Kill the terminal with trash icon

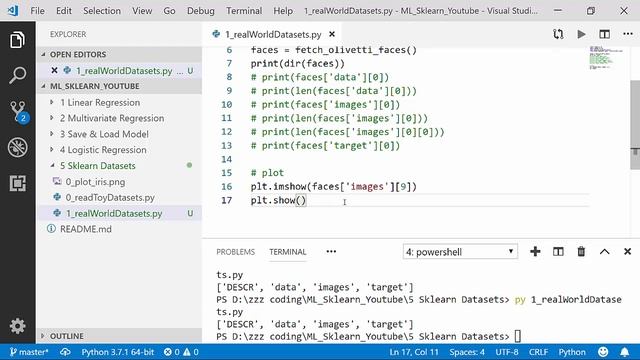click(x=581, y=251)
